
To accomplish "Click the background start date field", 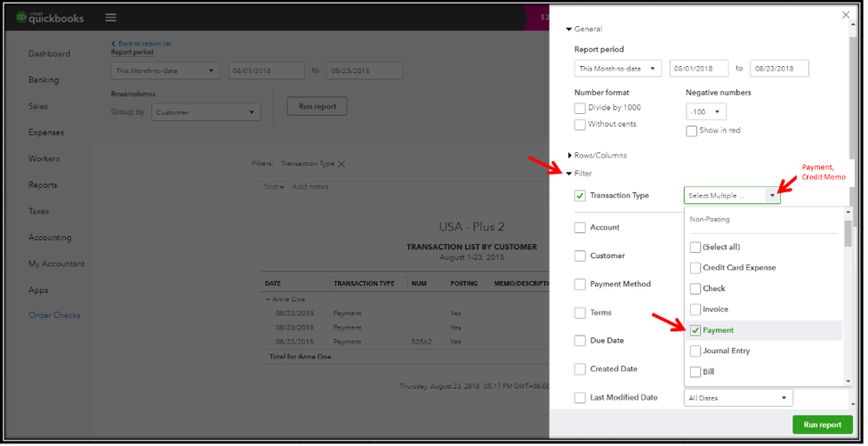I will pos(266,70).
